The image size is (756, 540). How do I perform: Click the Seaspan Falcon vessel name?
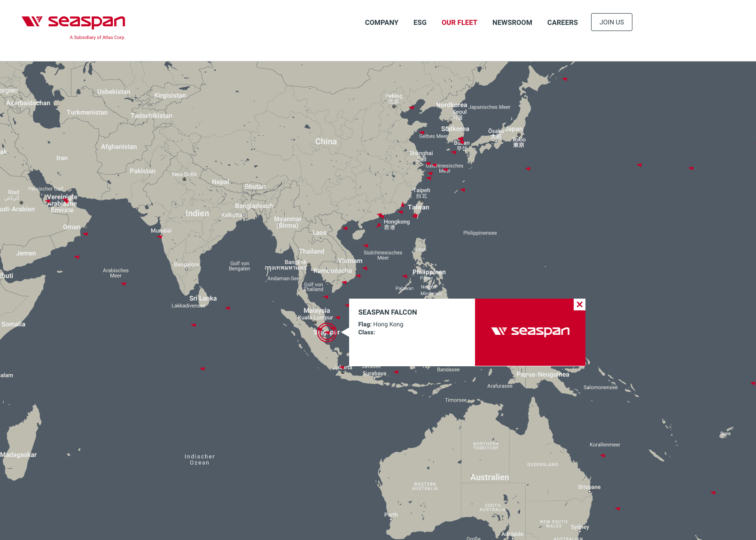coord(387,312)
